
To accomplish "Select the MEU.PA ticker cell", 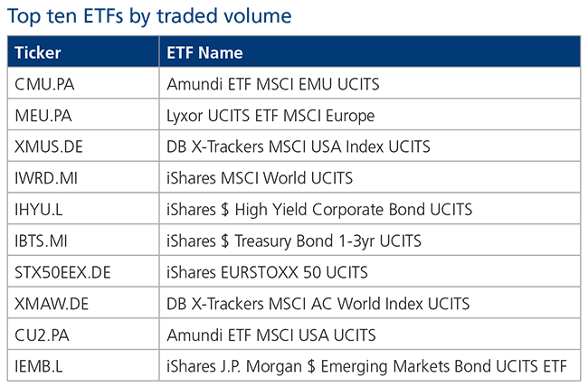I will 83,115.
